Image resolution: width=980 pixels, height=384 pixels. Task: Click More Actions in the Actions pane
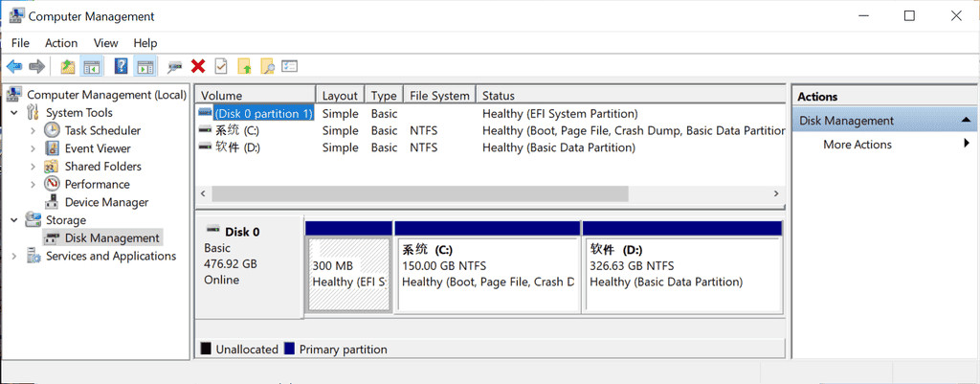point(857,145)
